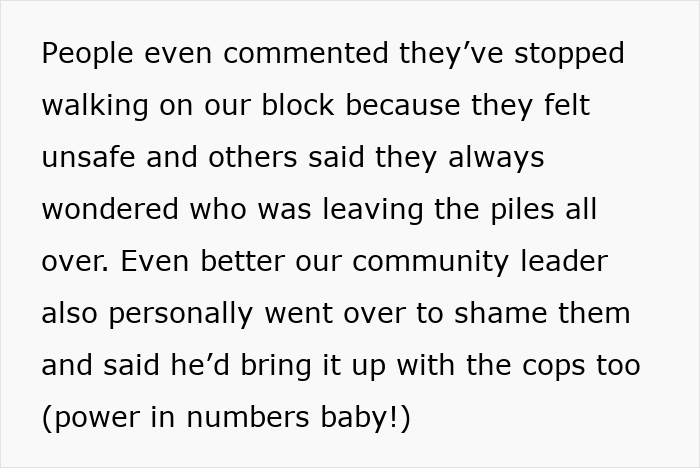The image size is (700, 468).
Task: Click on the word "better"
Action: point(242,261)
